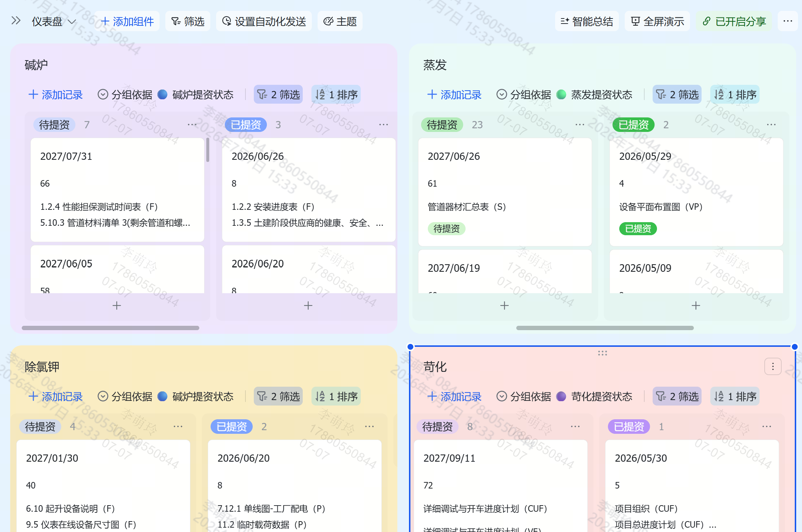Open 蒸发 card dated 2026/05/09
This screenshot has width=802, height=532.
696,271
